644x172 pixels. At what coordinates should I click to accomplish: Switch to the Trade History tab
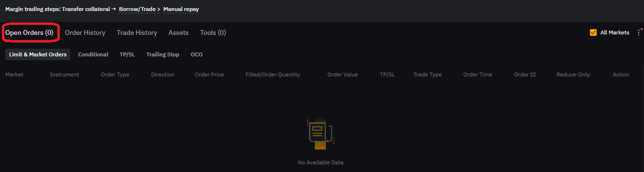137,32
